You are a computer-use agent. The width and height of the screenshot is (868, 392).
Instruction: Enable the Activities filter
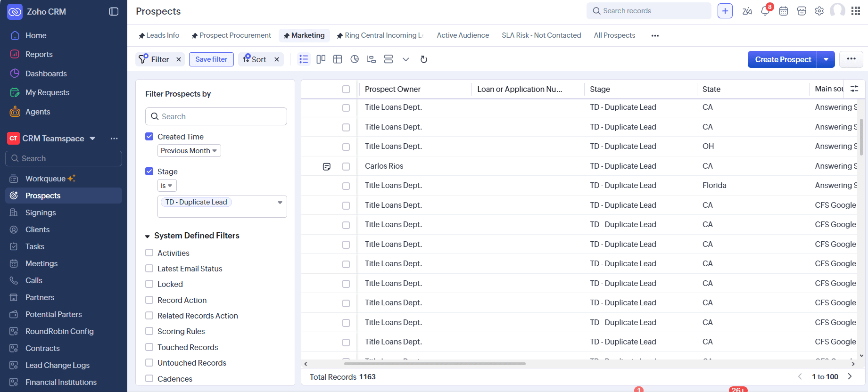(149, 253)
